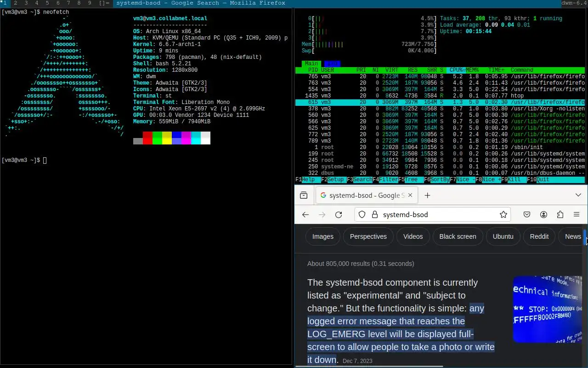This screenshot has height=368, width=588.
Task: Click the dwm []= layout symbol
Action: pos(104,3)
